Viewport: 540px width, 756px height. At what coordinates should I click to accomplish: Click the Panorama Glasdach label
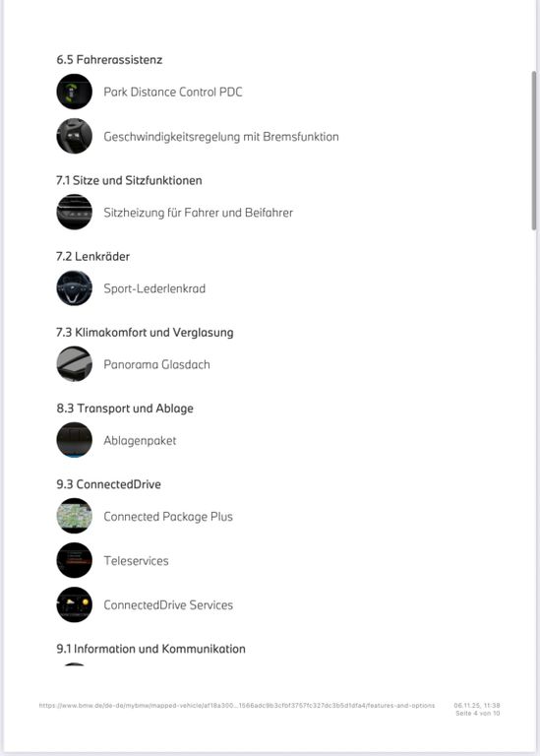pos(156,364)
